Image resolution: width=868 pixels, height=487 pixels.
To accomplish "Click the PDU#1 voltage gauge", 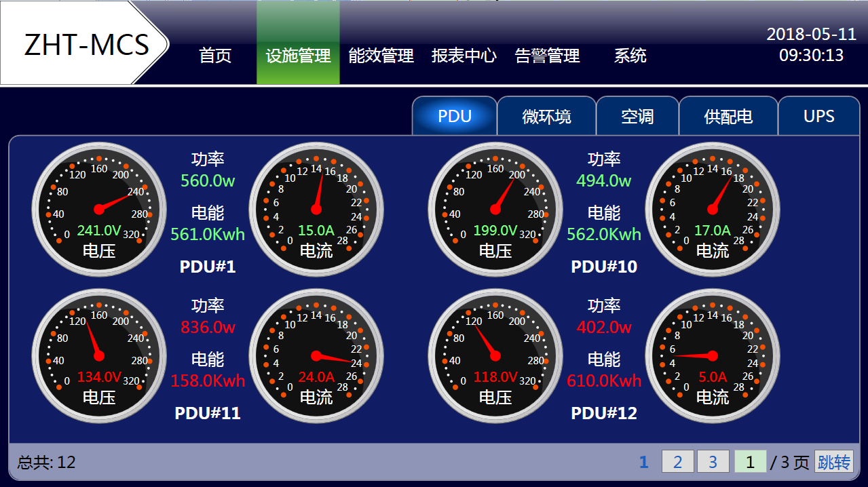I will tap(99, 209).
